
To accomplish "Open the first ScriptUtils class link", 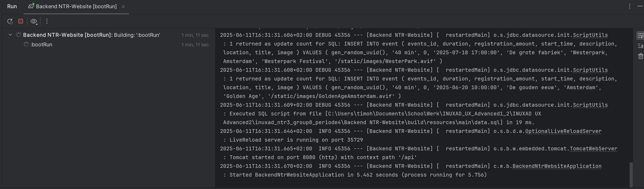I will pyautogui.click(x=590, y=35).
